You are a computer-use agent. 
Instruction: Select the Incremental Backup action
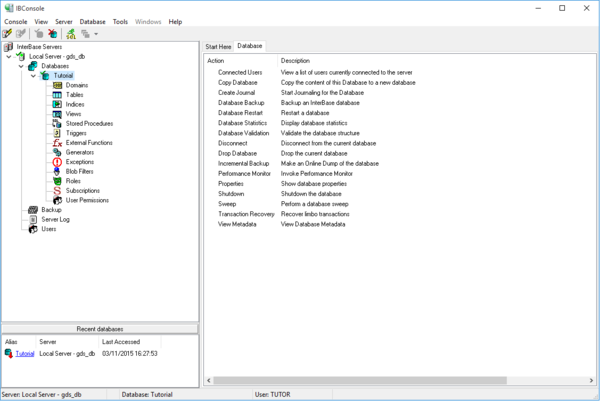point(243,163)
